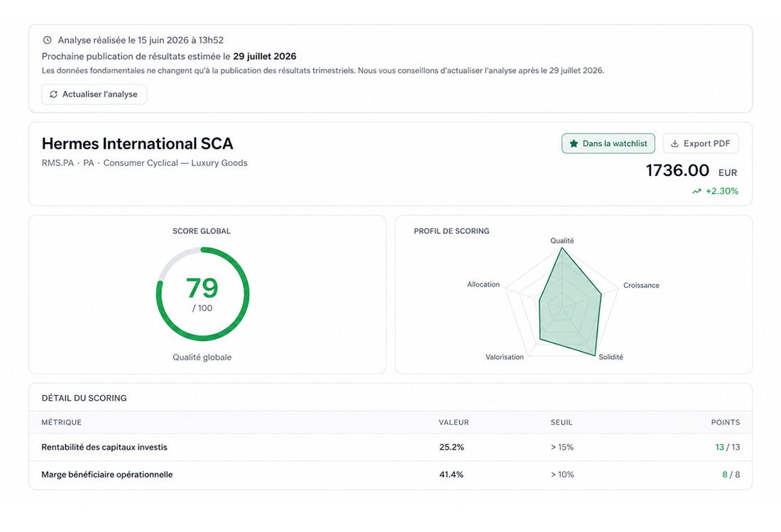Click the Solidité label on radar chart
This screenshot has height=532, width=781.
pos(611,357)
